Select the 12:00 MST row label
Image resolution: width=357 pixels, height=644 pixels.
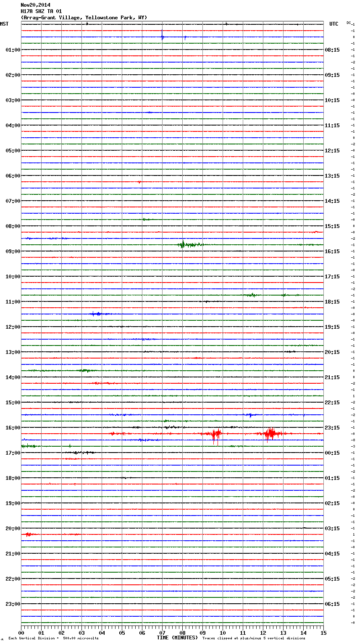[x=13, y=327]
